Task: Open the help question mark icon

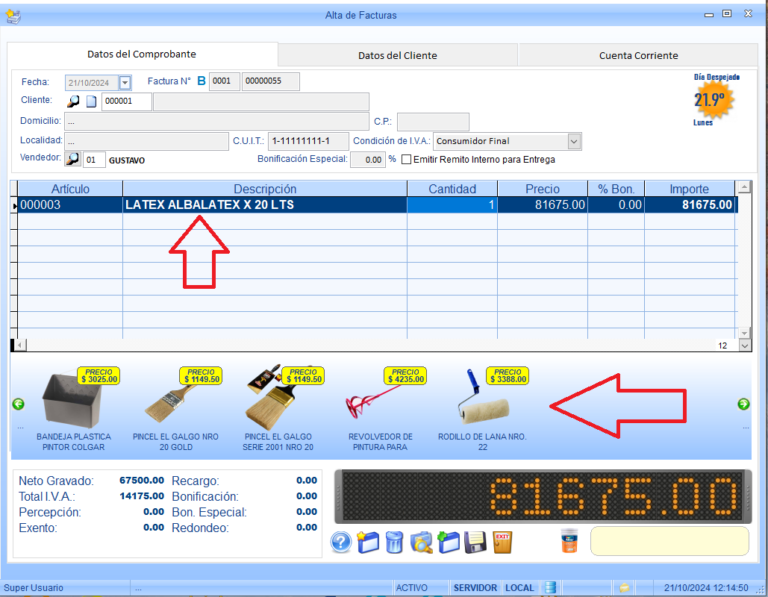Action: 341,543
